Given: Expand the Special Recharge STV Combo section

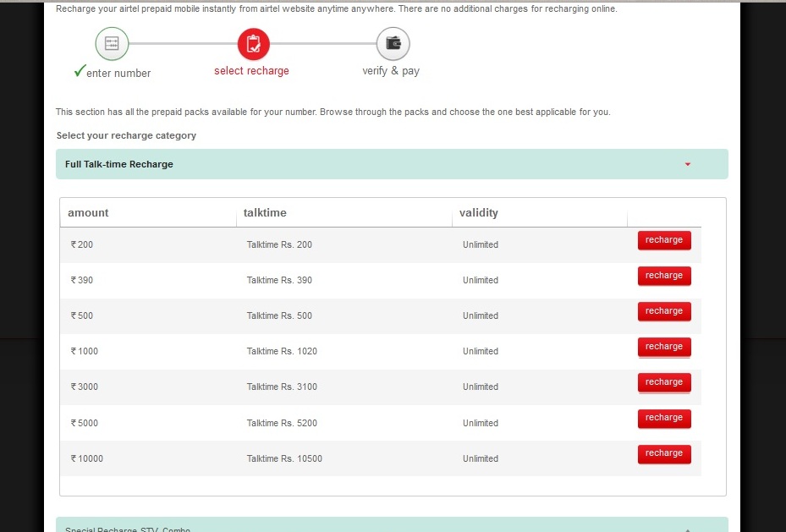Looking at the screenshot, I should (x=392, y=524).
